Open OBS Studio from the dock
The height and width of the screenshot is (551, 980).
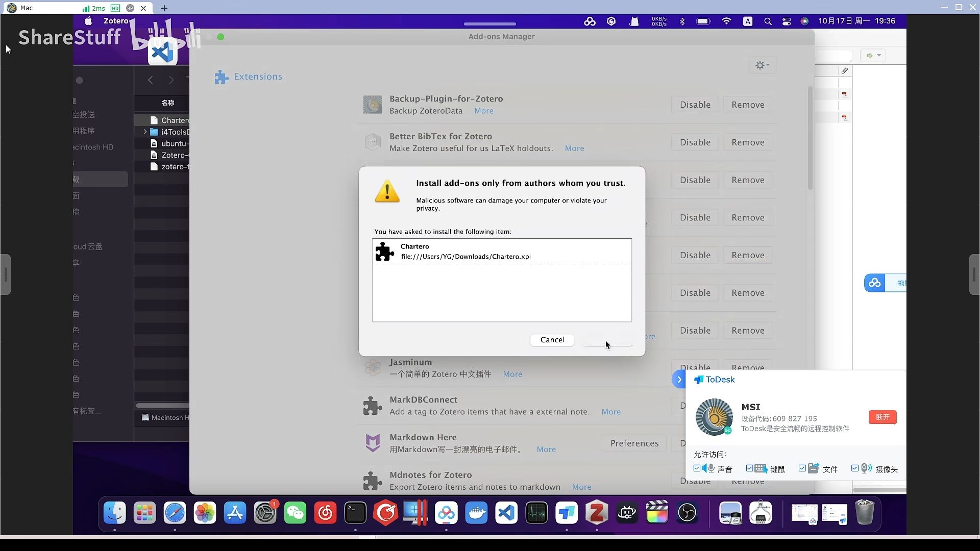click(x=687, y=513)
